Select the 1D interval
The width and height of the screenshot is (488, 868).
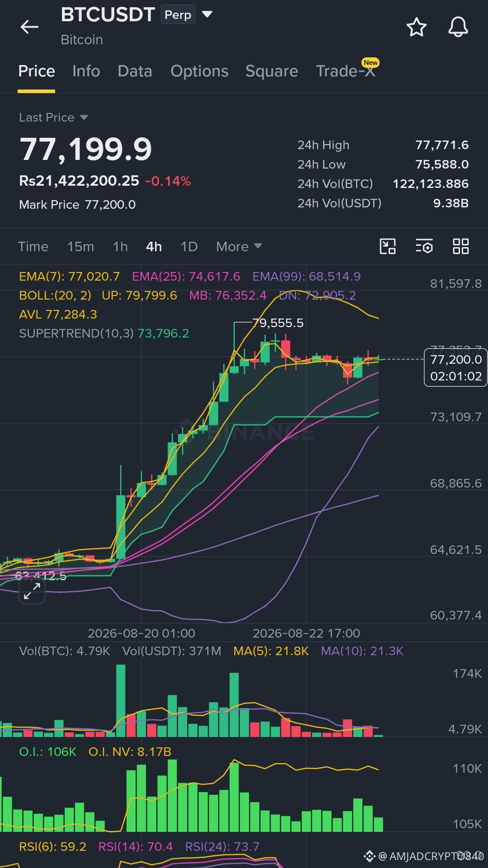tap(189, 247)
